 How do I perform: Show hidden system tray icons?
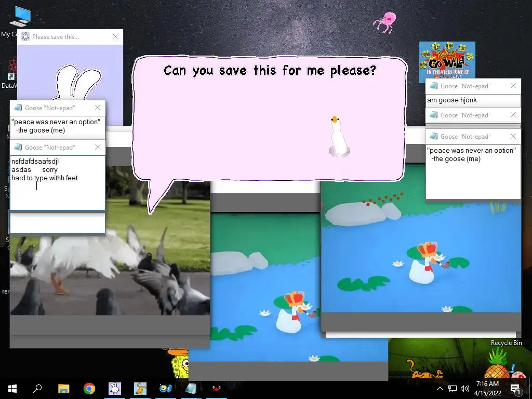tap(440, 389)
